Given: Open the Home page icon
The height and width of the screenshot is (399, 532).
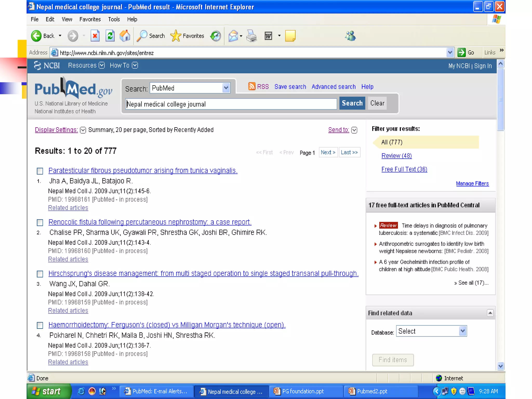Looking at the screenshot, I should pos(125,36).
